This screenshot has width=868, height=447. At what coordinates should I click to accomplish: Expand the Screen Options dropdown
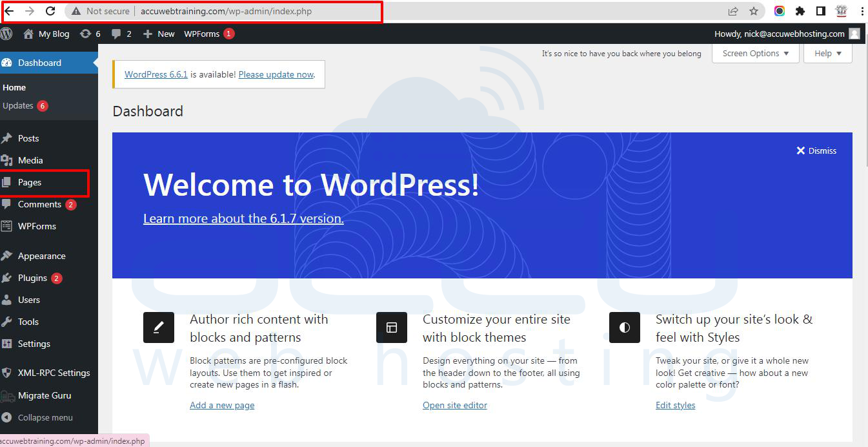tap(756, 54)
